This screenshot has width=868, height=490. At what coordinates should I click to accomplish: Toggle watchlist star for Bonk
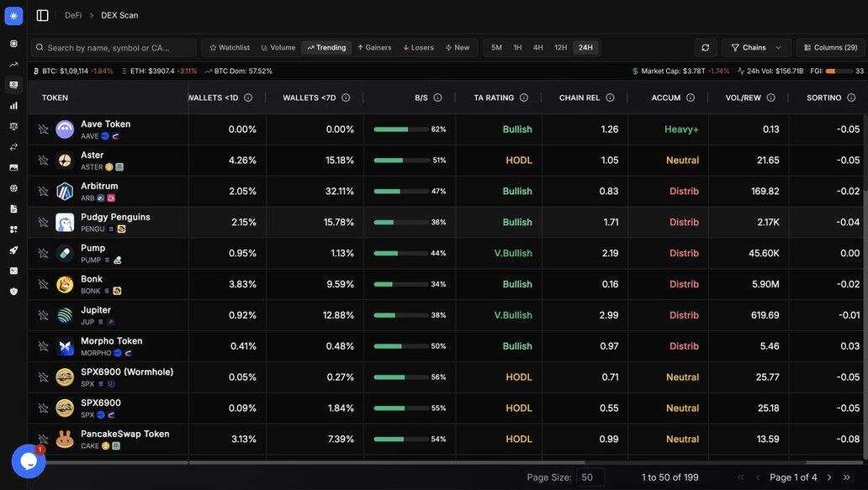[x=44, y=285]
